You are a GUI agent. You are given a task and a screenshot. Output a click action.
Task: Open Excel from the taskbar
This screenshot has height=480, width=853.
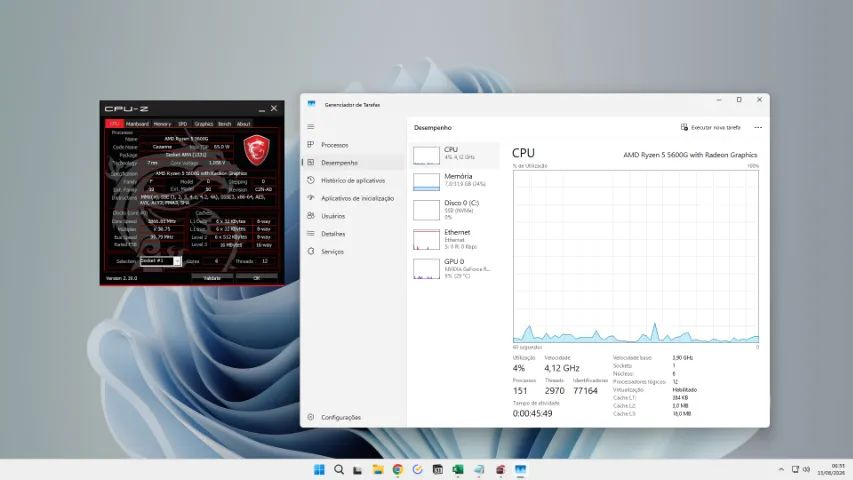click(x=458, y=470)
